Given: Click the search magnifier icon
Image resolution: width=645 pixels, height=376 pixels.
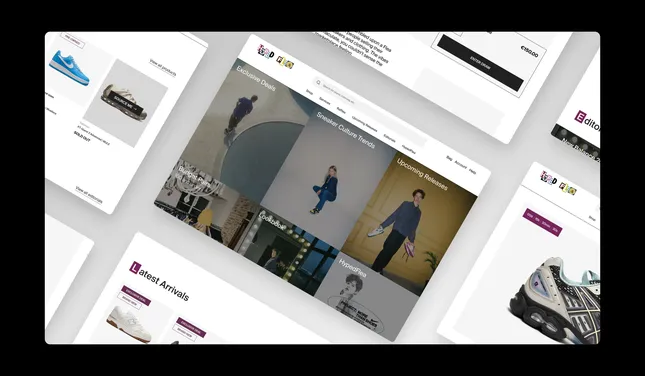Looking at the screenshot, I should (318, 82).
